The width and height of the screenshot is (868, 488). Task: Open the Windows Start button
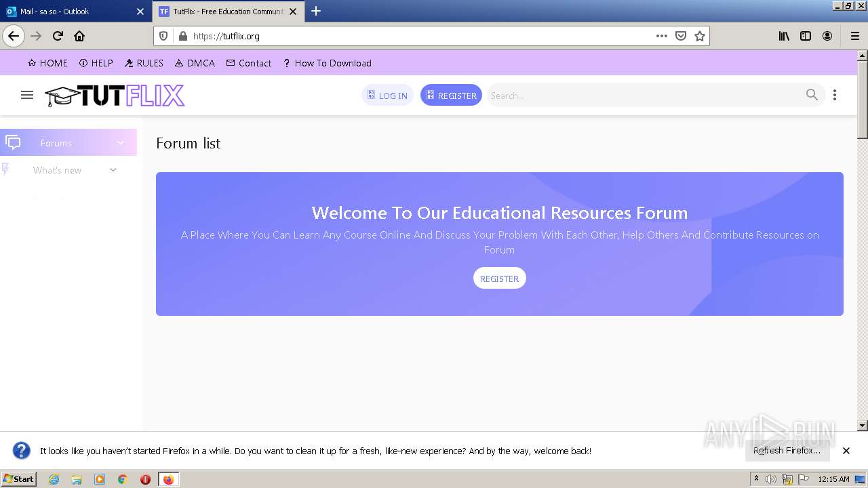(19, 479)
